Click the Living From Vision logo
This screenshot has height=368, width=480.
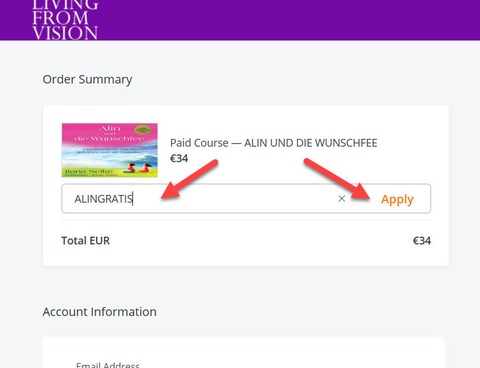[65, 20]
